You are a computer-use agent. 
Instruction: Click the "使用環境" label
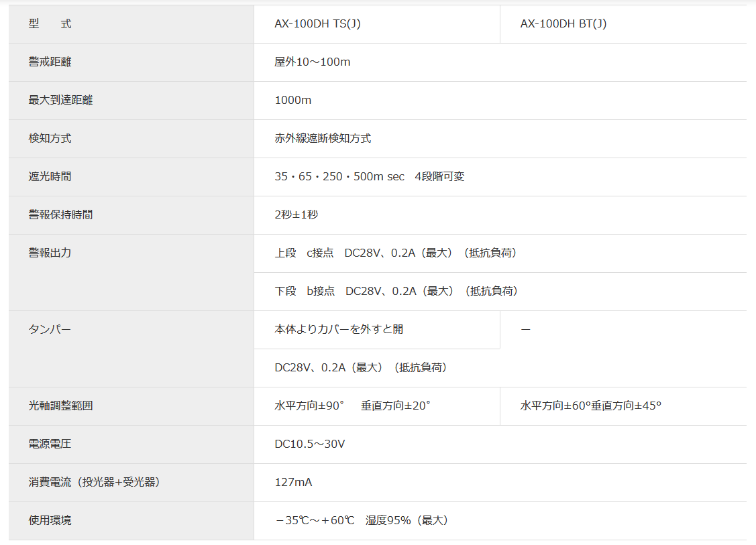coord(50,520)
